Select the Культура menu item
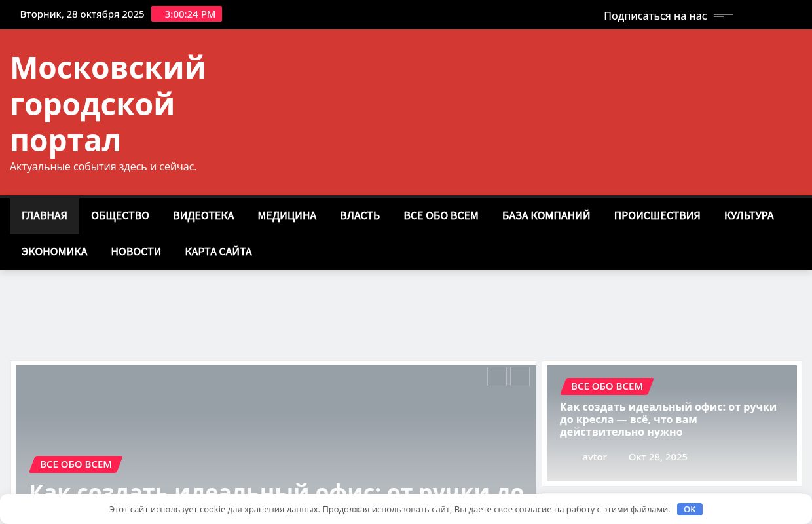This screenshot has height=524, width=812. [748, 215]
